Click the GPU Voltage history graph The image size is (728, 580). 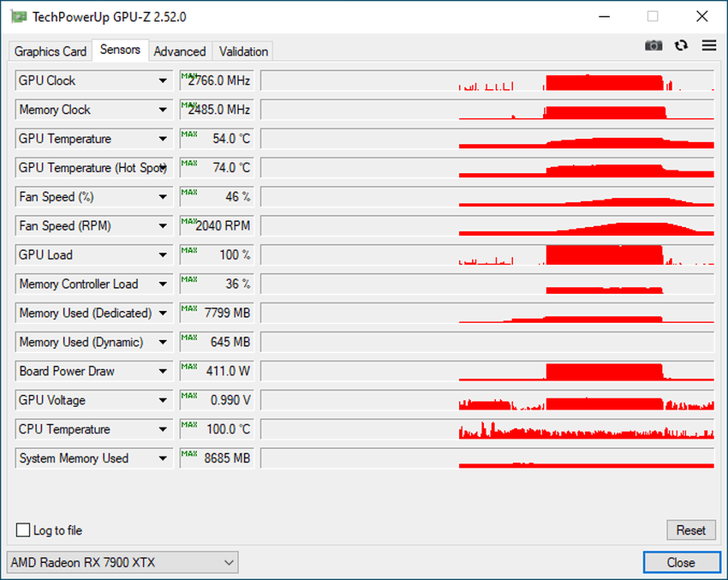pyautogui.click(x=487, y=400)
